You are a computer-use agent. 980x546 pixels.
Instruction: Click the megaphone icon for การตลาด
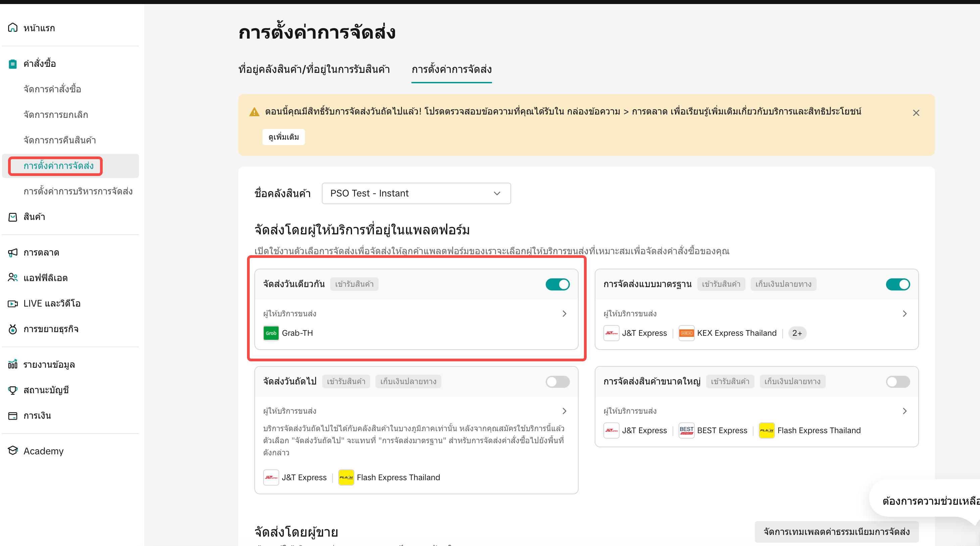point(12,252)
